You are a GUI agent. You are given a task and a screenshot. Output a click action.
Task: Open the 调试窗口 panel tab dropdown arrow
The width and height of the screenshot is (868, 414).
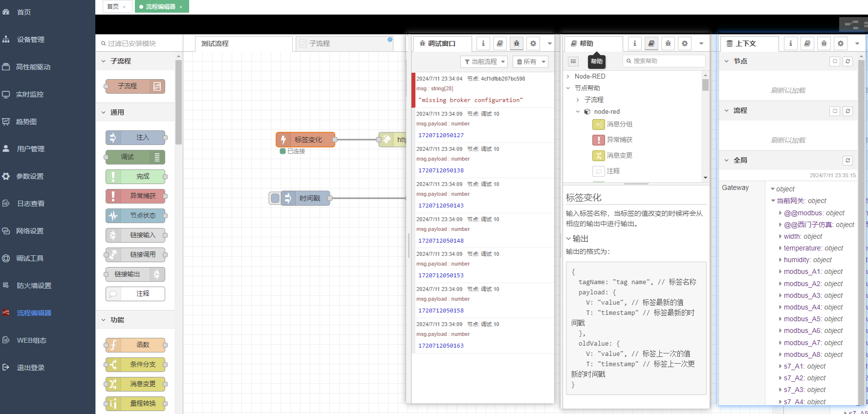[x=550, y=43]
